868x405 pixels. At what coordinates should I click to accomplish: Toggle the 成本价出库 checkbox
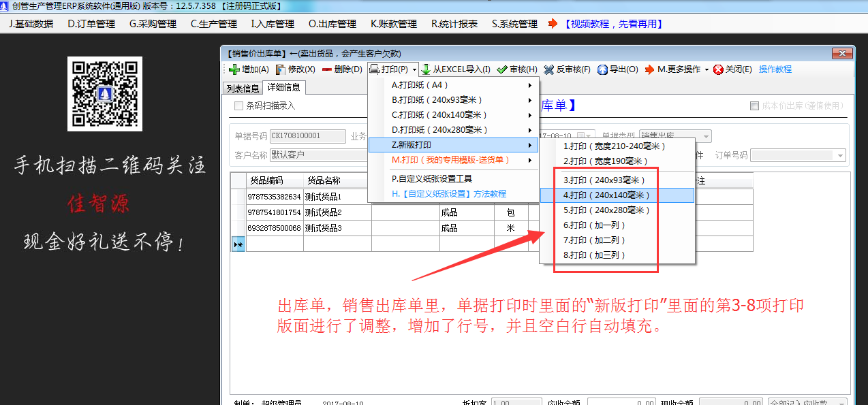pyautogui.click(x=754, y=106)
